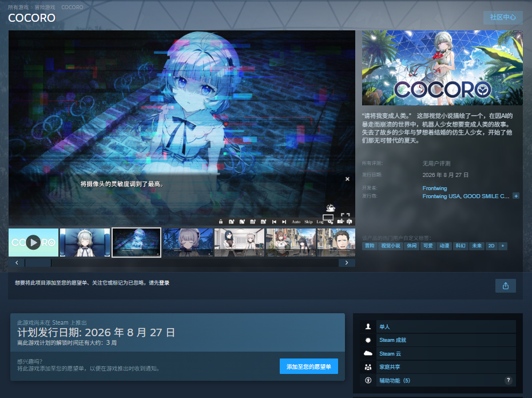532x398 pixels.
Task: Click the 计划发行日期 heading text
Action: click(x=96, y=332)
